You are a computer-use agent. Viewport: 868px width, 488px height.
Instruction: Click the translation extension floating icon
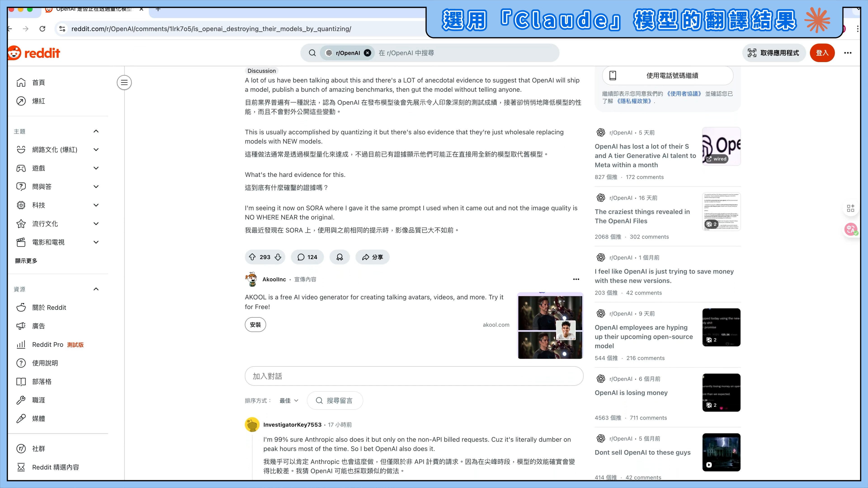click(850, 229)
